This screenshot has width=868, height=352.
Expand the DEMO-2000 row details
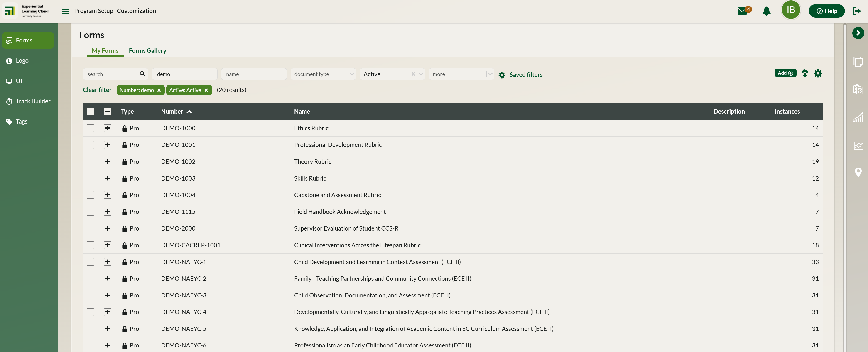point(108,228)
